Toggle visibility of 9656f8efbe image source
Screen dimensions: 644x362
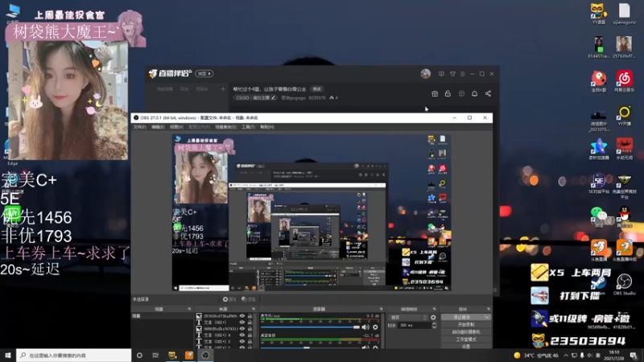pyautogui.click(x=242, y=329)
